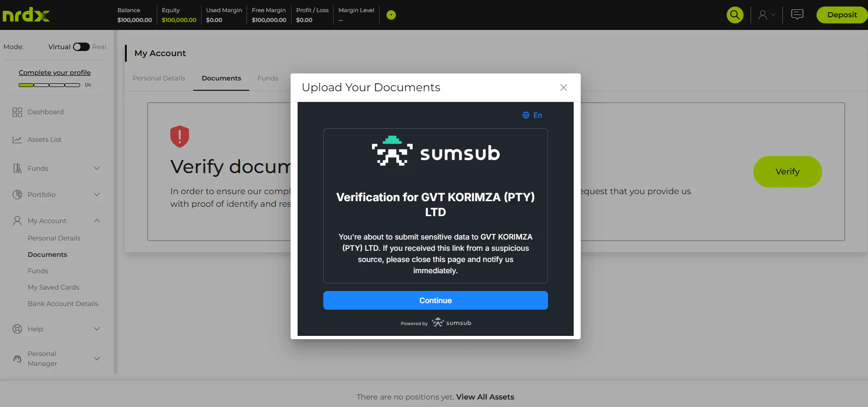Click the red shield warning icon

pyautogui.click(x=180, y=137)
